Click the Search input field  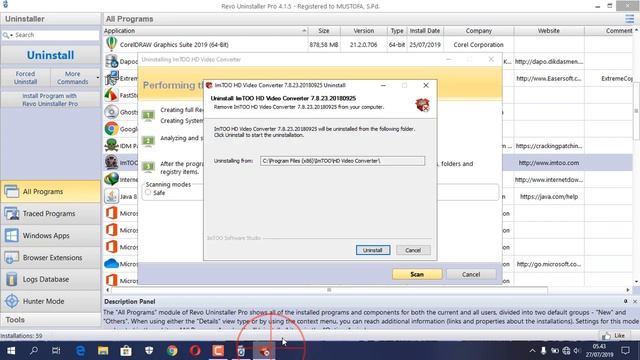click(x=56, y=35)
